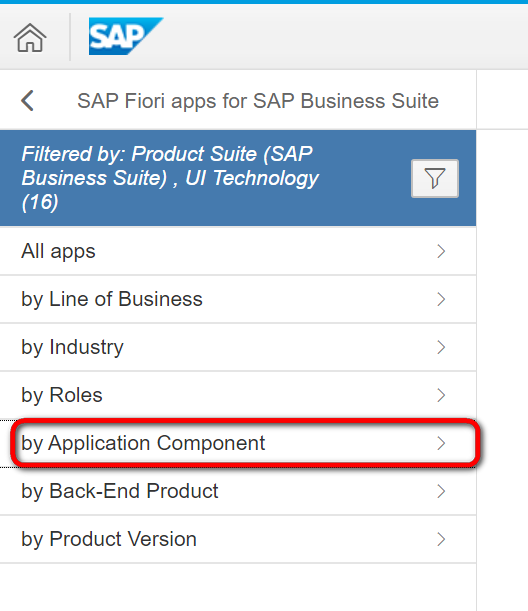The image size is (528, 611).
Task: Click the 'Filtered by: Product Suite' text
Action: coord(170,178)
